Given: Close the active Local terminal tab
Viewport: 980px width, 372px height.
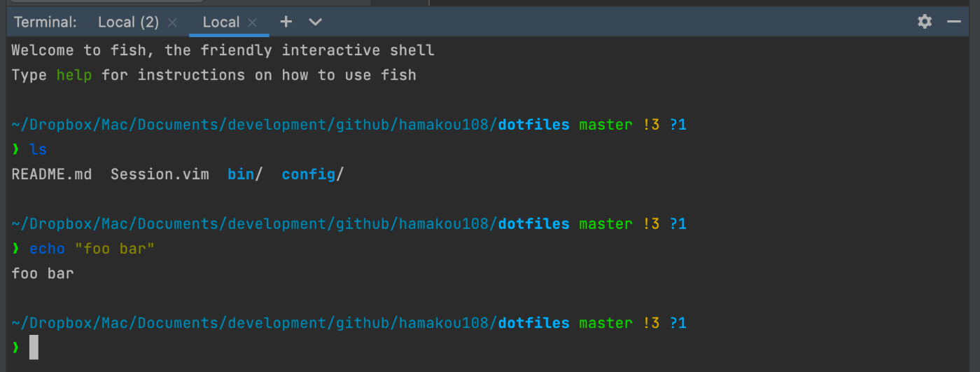Looking at the screenshot, I should 253,22.
